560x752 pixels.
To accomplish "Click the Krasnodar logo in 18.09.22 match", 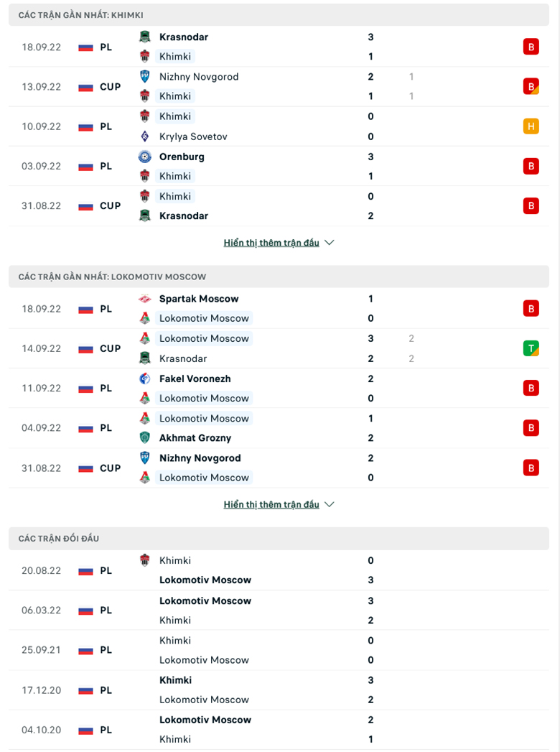I will [x=145, y=37].
